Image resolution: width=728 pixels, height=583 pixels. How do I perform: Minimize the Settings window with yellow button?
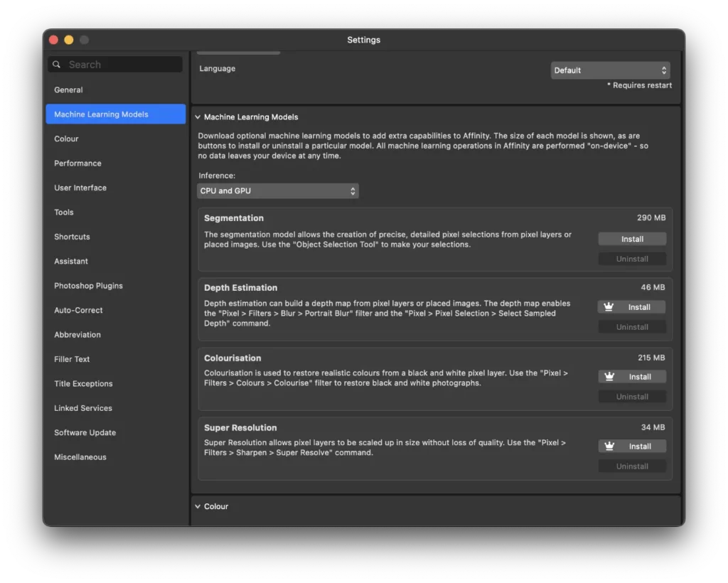[69, 40]
